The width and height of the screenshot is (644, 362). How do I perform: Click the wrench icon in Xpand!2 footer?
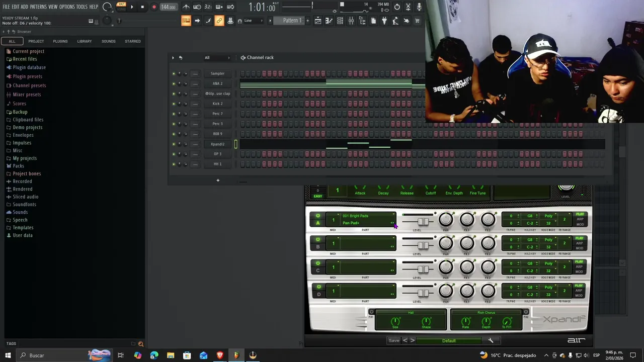coord(491,340)
